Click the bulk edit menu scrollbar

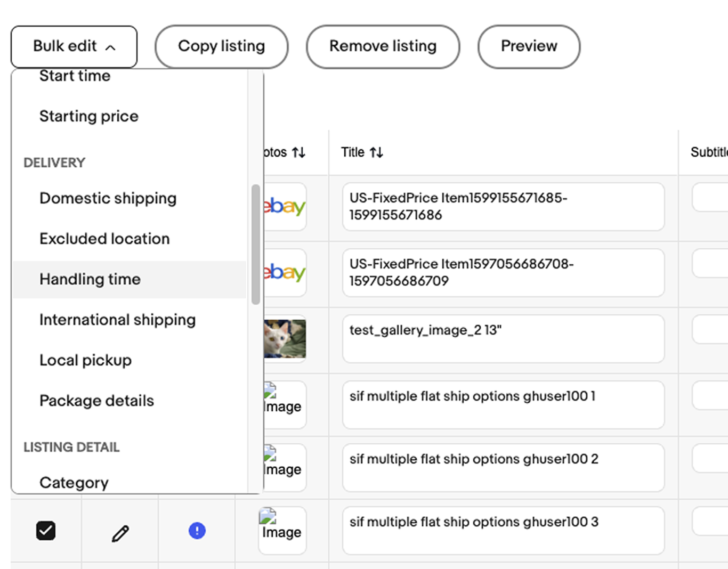256,245
